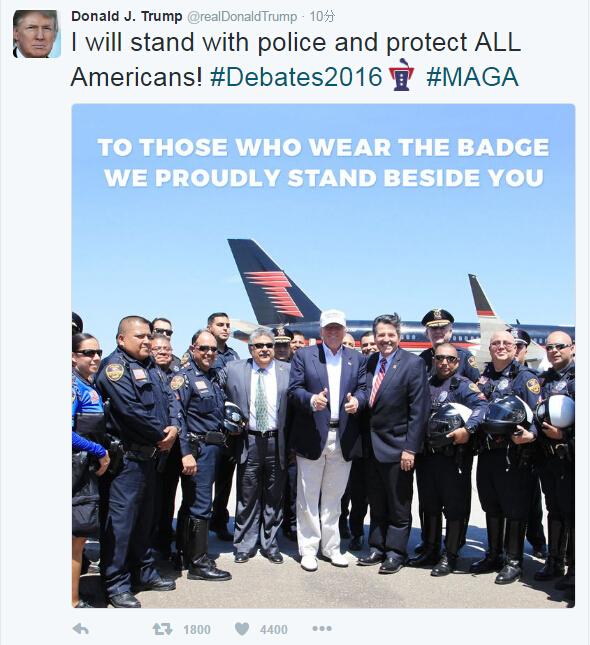Click the 'TO THOSE WHO WEAR THE BADGE' caption
Image resolution: width=590 pixels, height=645 pixels.
pos(323,147)
